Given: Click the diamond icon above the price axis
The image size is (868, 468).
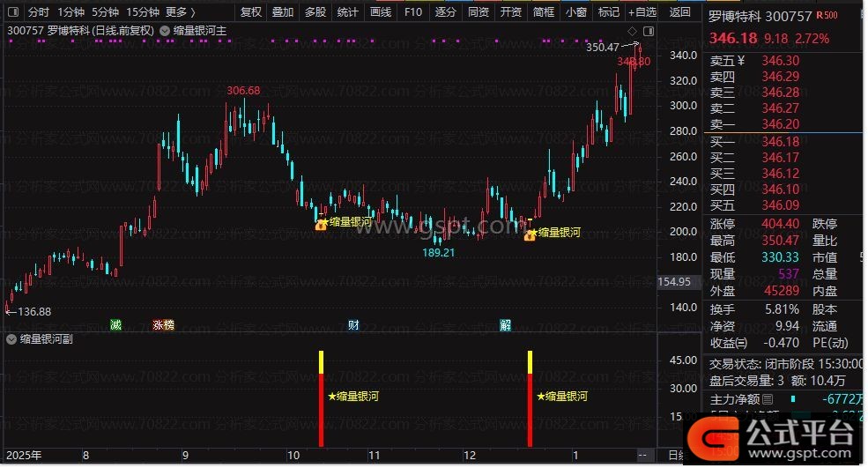Looking at the screenshot, I should click(633, 31).
